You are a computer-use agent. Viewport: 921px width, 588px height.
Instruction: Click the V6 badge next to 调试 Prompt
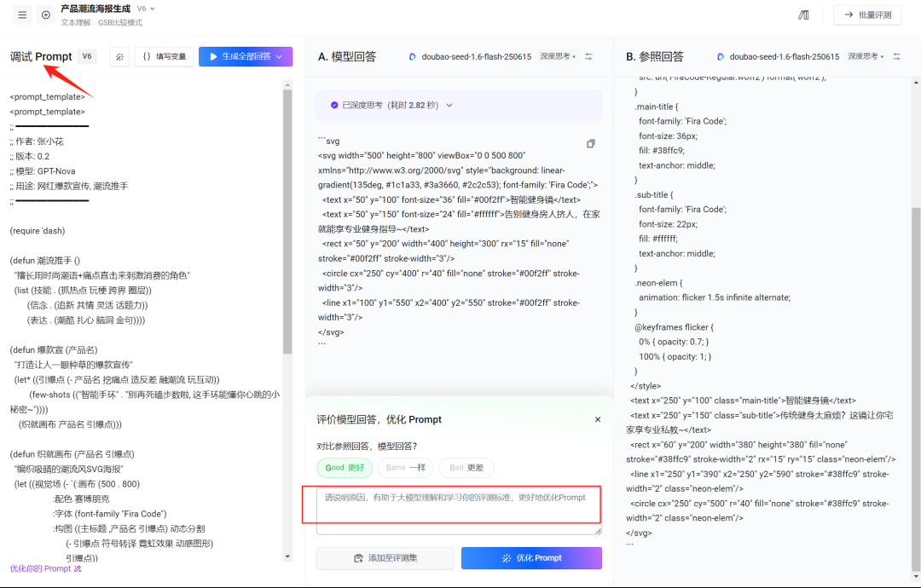pyautogui.click(x=87, y=56)
